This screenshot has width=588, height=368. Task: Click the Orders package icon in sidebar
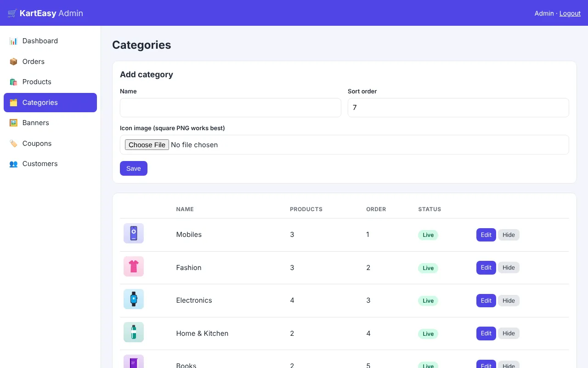coord(13,62)
